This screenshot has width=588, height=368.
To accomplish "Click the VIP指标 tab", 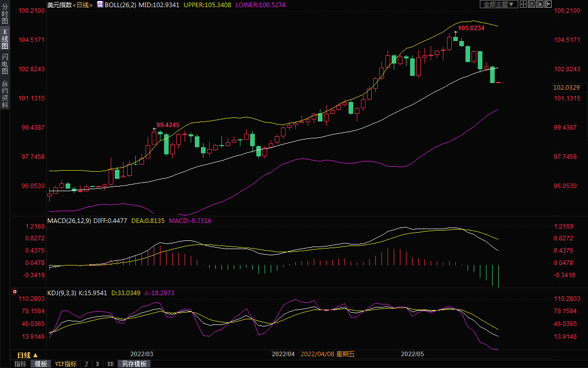I will (66, 364).
